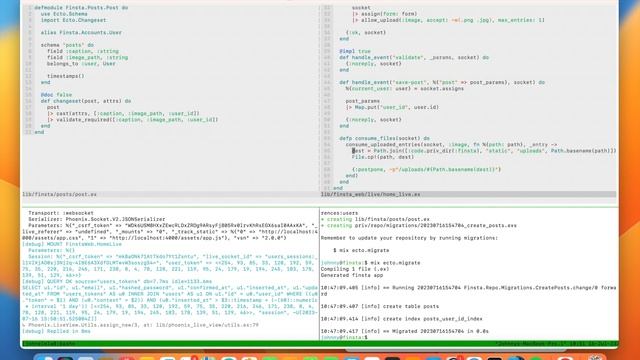The image size is (640, 360).
Task: Click the '|> allow_upload(:image' line
Action: click(448, 20)
